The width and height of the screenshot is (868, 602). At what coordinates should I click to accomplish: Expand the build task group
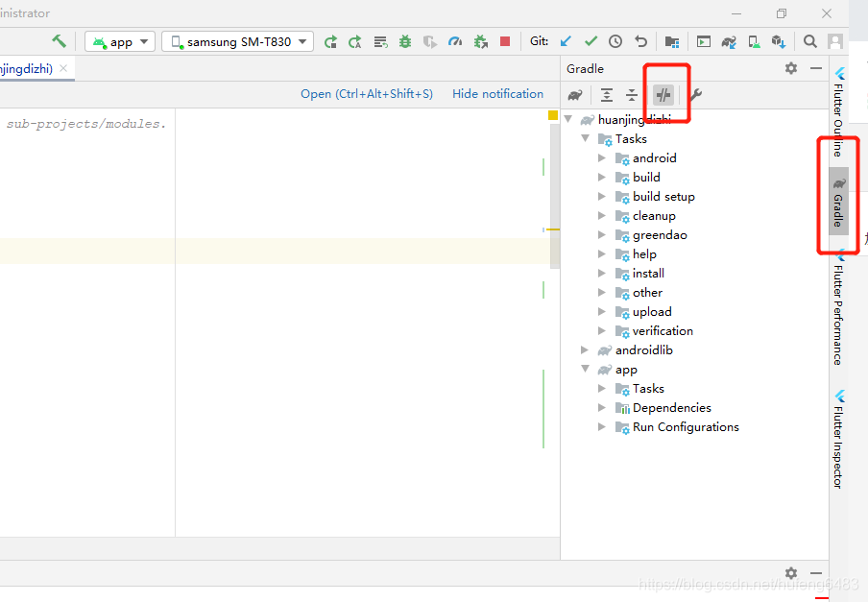click(602, 177)
